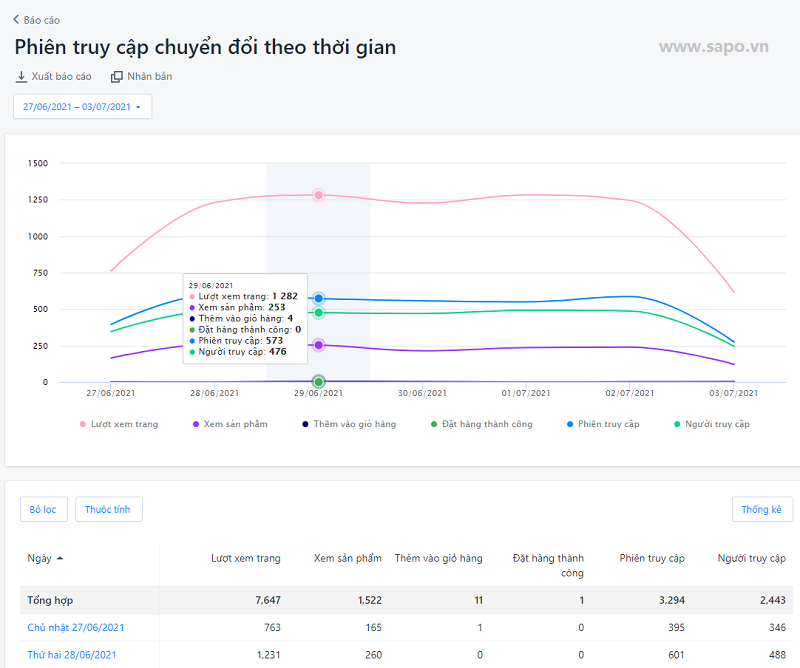This screenshot has width=800, height=668.
Task: Click the blue Phiên truy cập chart marker
Action: [x=318, y=298]
